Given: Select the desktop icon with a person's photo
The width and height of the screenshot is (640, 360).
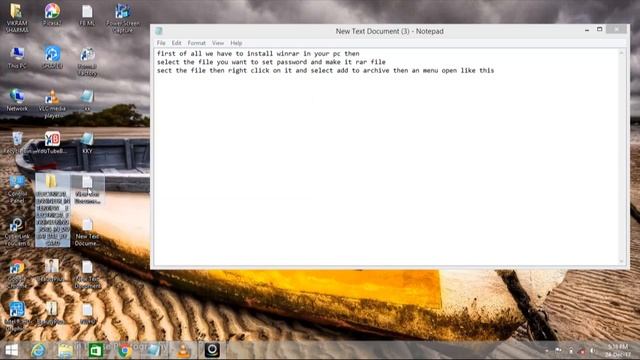Looking at the screenshot, I should pyautogui.click(x=52, y=271).
